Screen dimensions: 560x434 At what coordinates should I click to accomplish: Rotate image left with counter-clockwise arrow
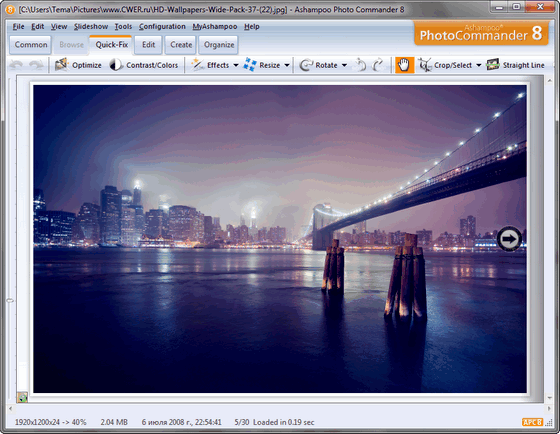[x=361, y=65]
